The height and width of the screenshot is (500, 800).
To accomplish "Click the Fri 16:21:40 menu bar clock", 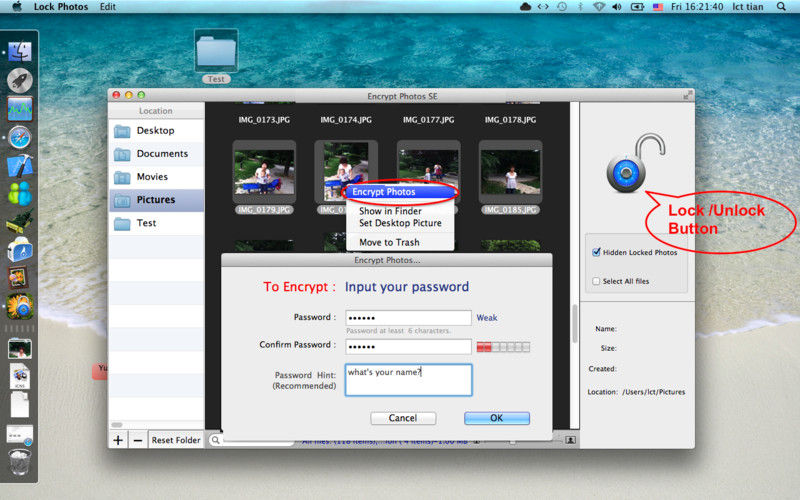I will point(697,7).
